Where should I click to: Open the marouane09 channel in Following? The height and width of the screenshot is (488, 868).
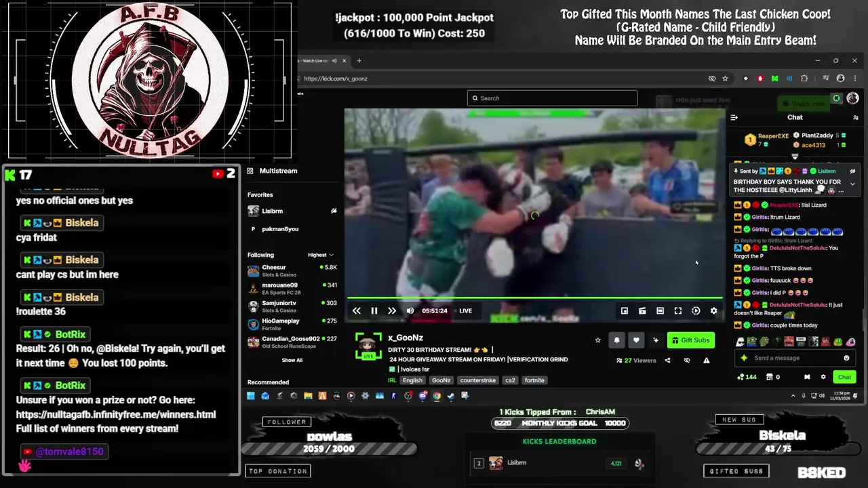pos(292,288)
